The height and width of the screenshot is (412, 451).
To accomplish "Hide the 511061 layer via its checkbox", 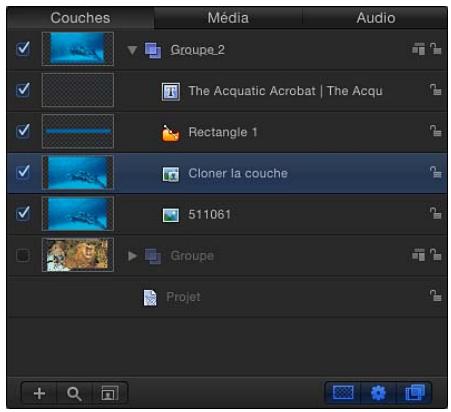I will point(23,213).
